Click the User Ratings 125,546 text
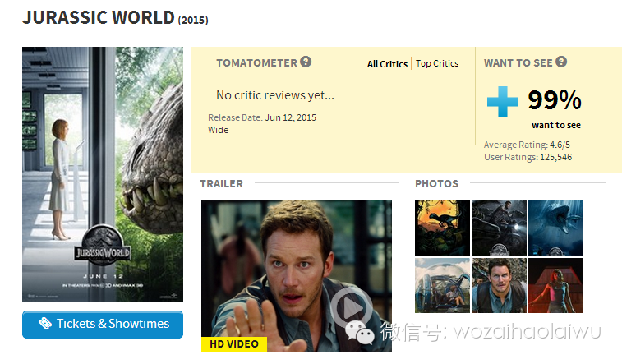This screenshot has width=622, height=364. click(528, 158)
